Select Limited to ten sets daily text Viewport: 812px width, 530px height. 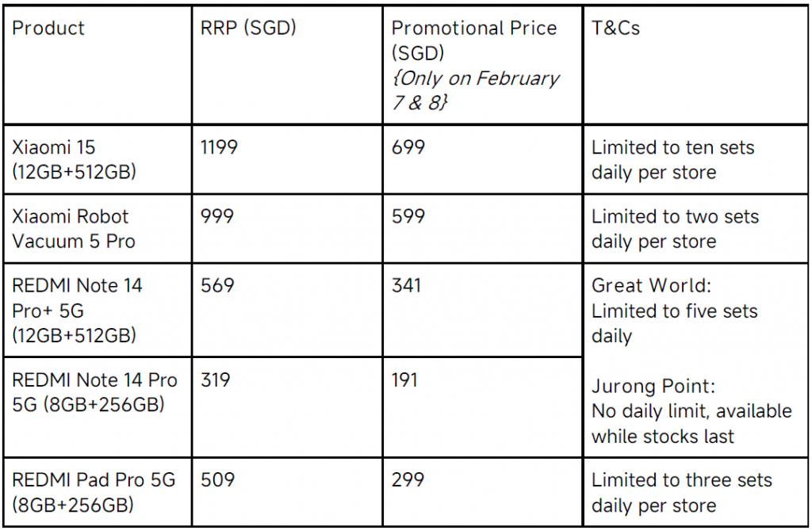[672, 160]
